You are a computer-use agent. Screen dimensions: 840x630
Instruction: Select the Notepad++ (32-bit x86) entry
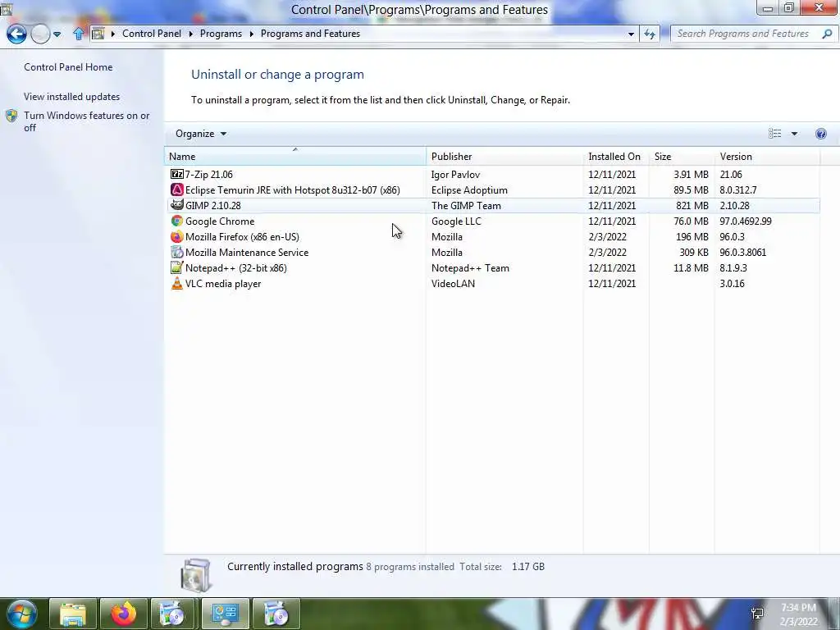[235, 267]
